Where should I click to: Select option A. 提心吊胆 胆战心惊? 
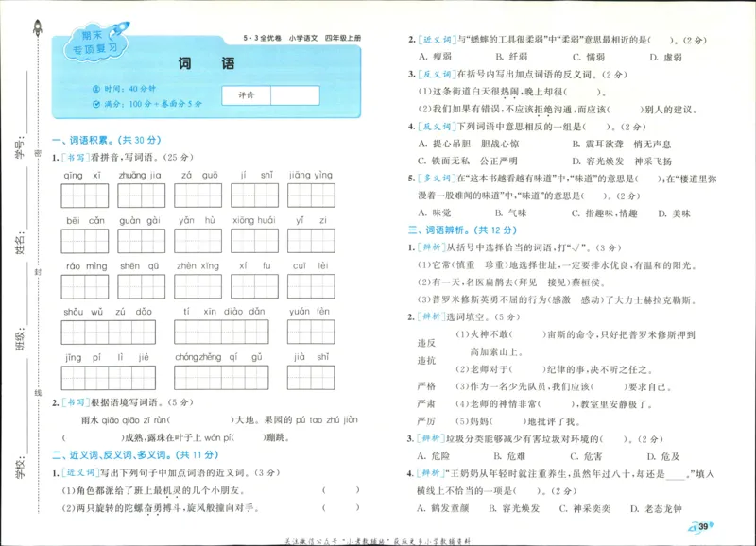click(469, 144)
